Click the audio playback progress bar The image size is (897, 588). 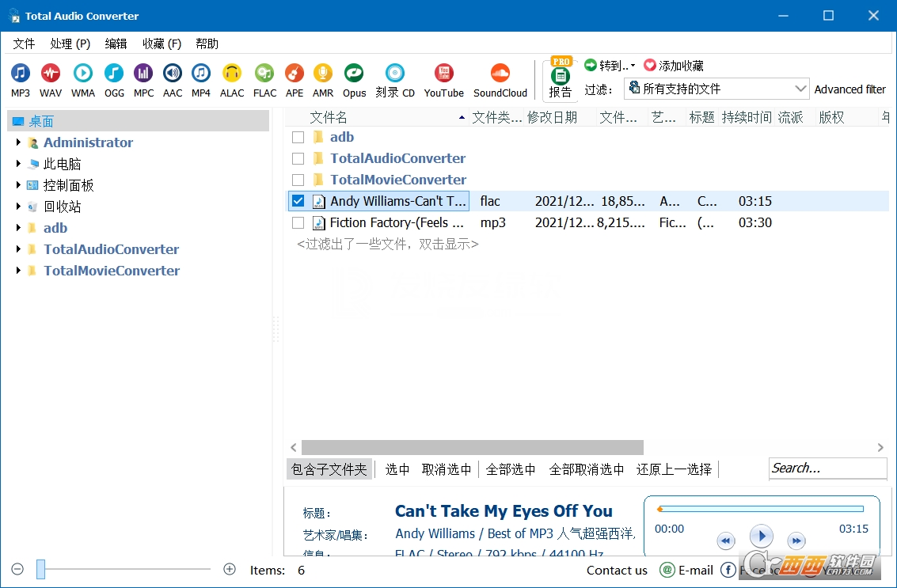click(761, 509)
